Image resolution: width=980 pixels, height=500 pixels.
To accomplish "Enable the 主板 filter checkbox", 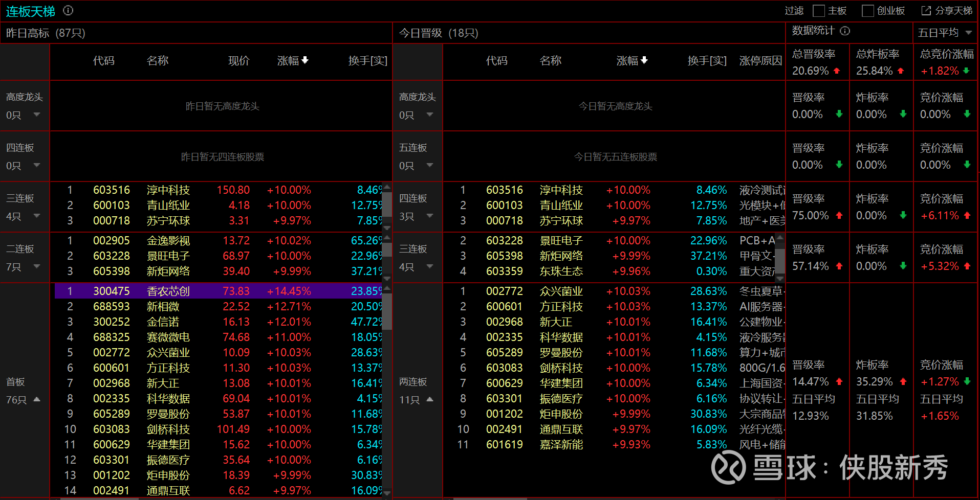I will pyautogui.click(x=819, y=11).
